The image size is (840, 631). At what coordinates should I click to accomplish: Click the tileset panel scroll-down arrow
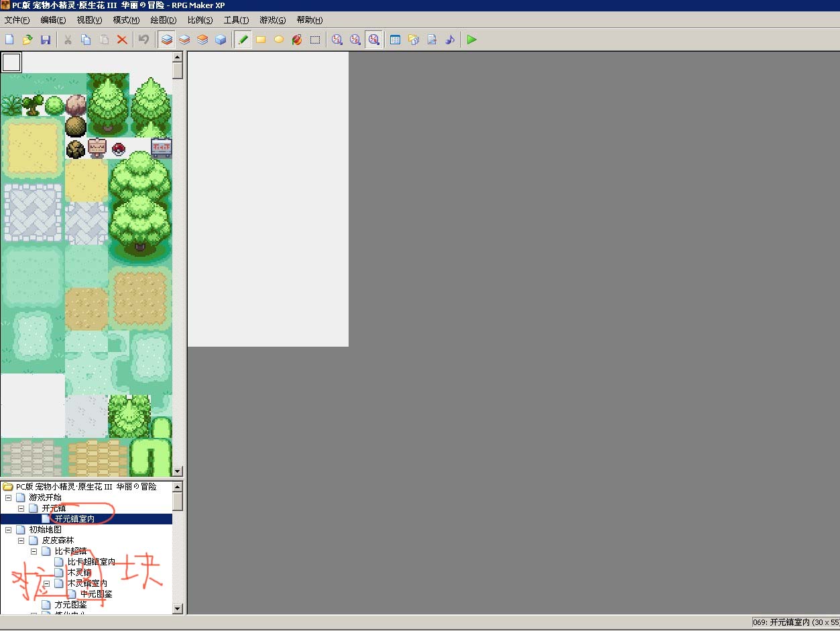178,471
